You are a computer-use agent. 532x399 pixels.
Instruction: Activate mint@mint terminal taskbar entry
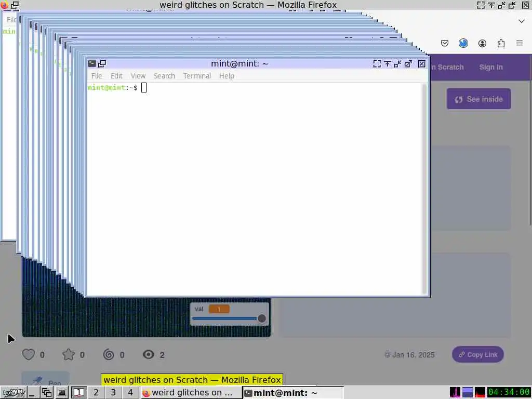click(294, 393)
